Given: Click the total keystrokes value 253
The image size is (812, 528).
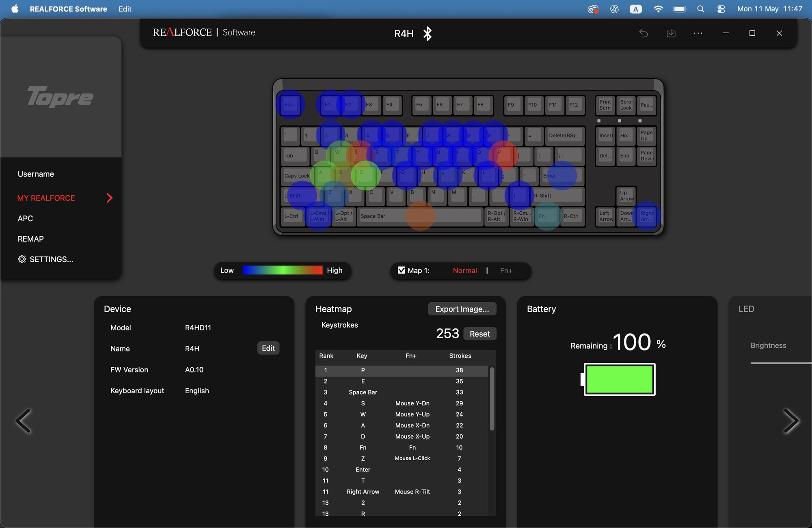Looking at the screenshot, I should (x=447, y=334).
